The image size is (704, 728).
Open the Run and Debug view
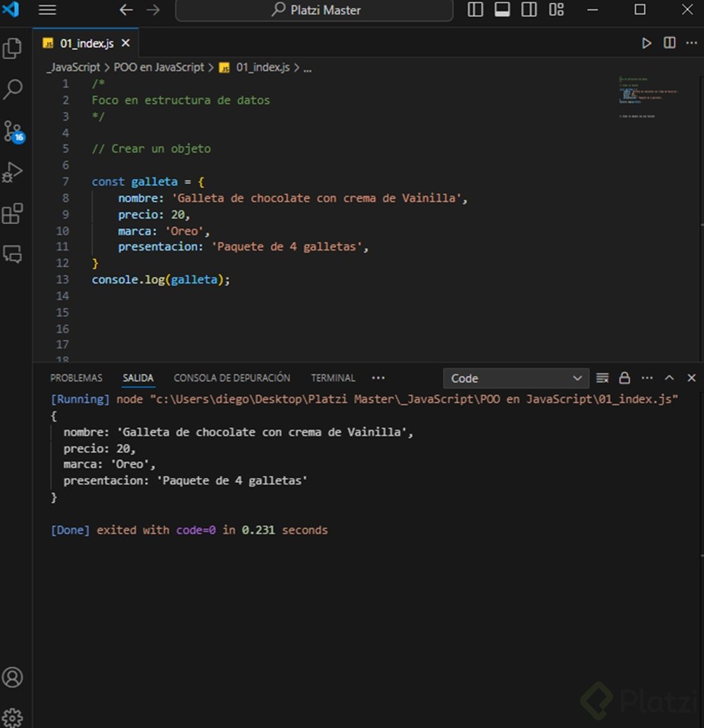tap(13, 172)
